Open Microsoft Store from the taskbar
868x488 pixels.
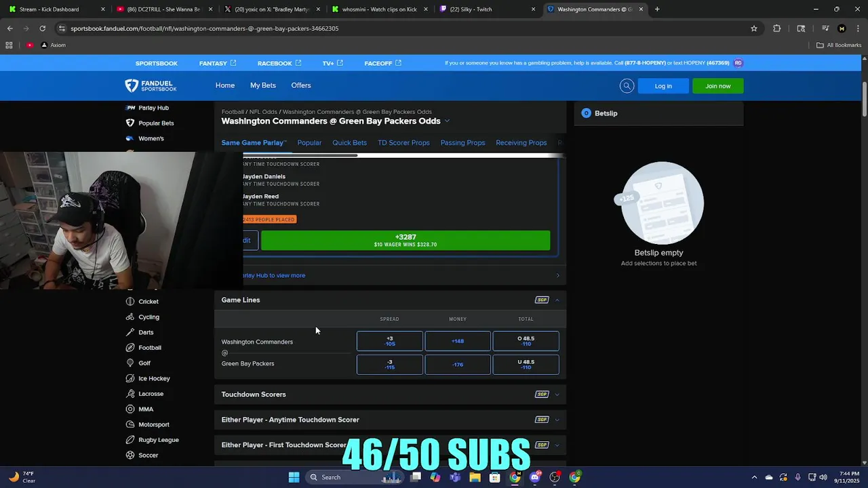(495, 477)
